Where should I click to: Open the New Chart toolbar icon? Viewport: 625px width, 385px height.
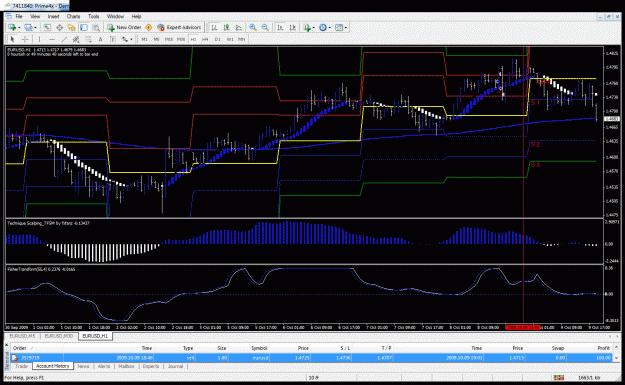(12, 28)
